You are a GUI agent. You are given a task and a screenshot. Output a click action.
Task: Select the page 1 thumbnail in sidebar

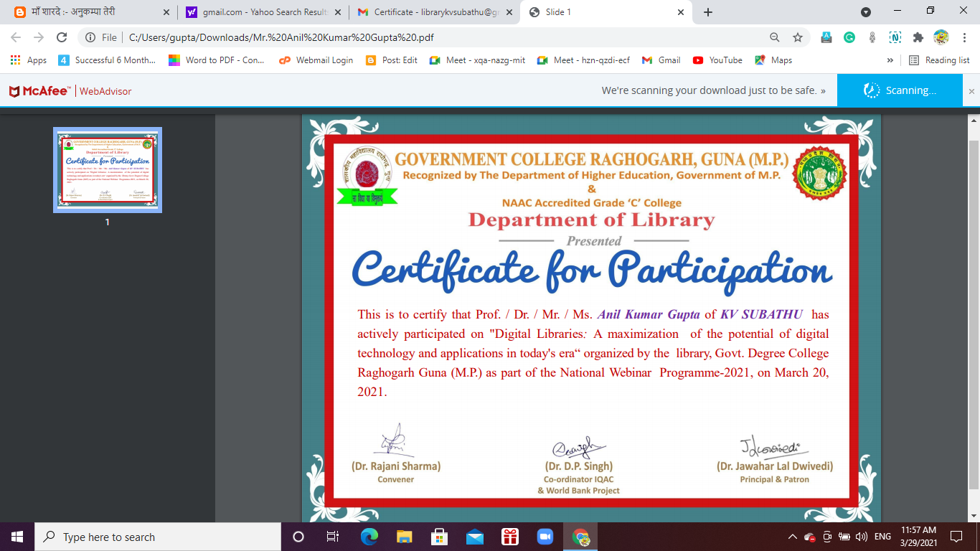pyautogui.click(x=108, y=170)
